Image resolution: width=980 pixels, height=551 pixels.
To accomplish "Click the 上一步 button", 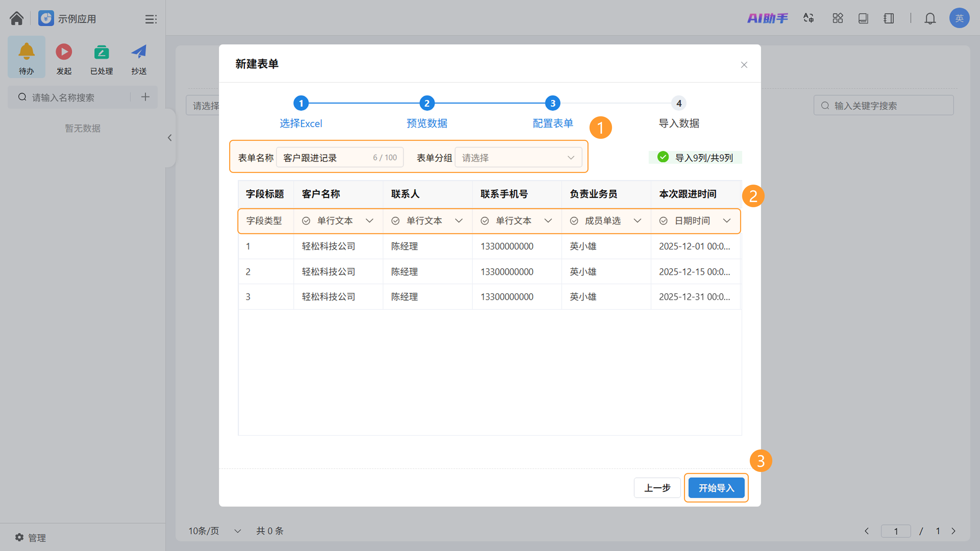I will [657, 487].
